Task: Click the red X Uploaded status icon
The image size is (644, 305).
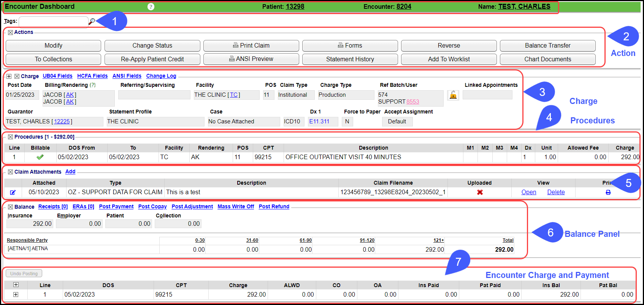Action: point(480,192)
